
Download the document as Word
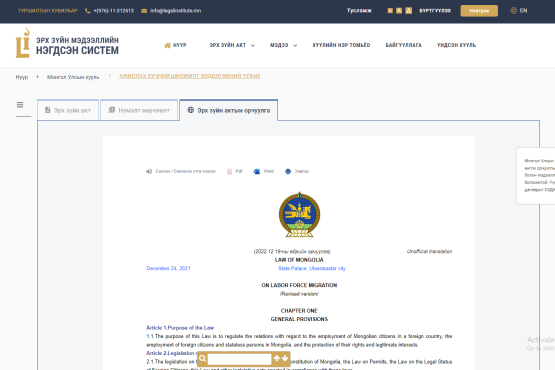coord(257,171)
